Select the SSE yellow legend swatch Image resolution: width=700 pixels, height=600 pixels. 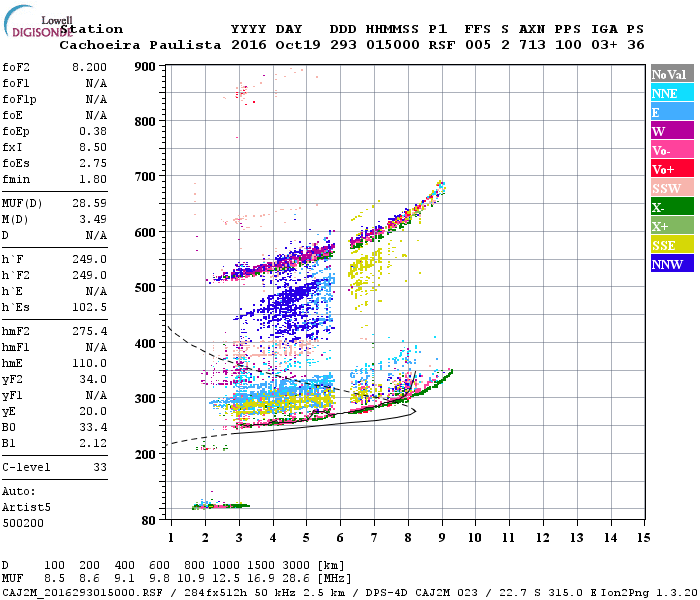(672, 245)
